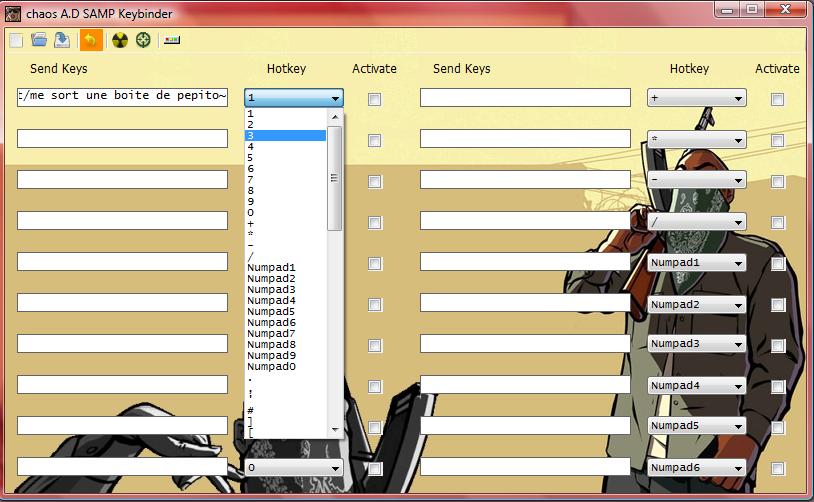The width and height of the screenshot is (814, 502).
Task: Open the Numpad2 hotkey combo box
Action: (x=697, y=304)
